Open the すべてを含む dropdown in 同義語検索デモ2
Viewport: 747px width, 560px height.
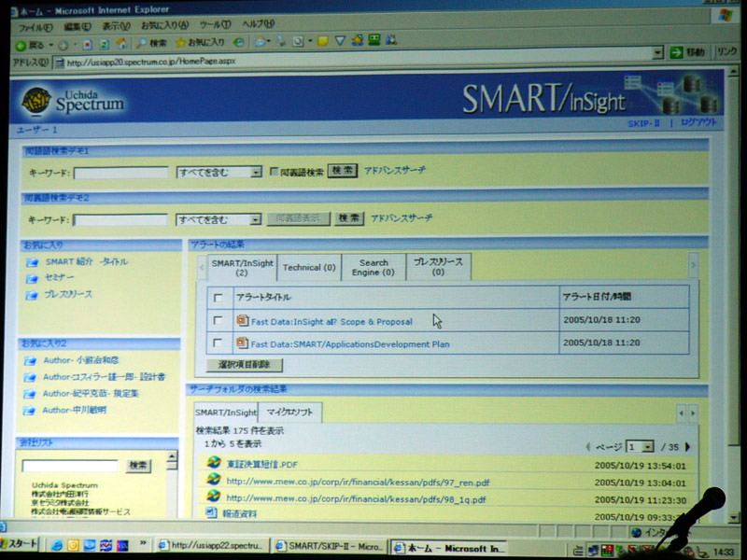pyautogui.click(x=218, y=219)
